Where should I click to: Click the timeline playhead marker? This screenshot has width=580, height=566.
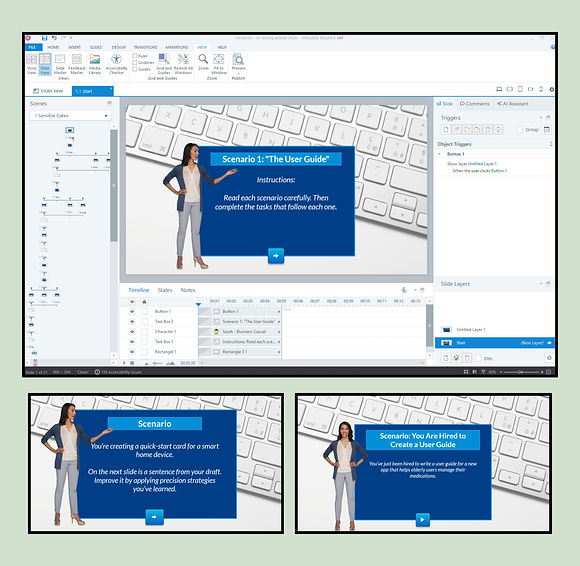point(199,304)
